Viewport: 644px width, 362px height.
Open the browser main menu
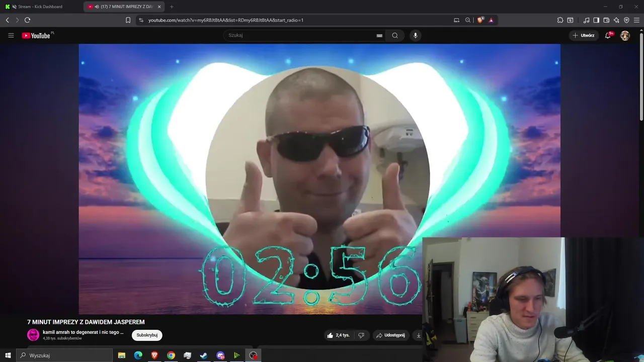click(636, 20)
